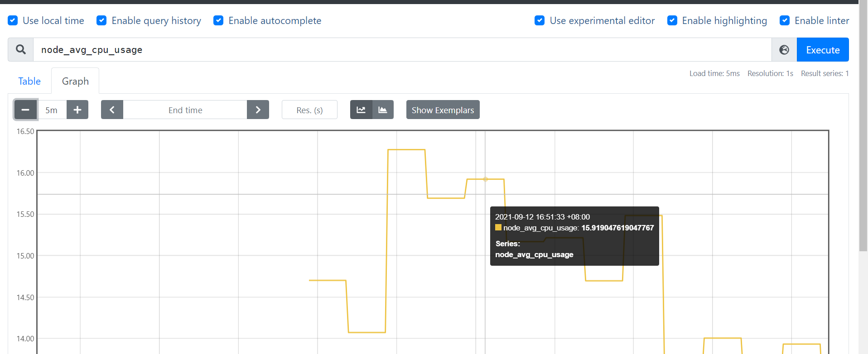Toggle Enable autocomplete checkbox
The width and height of the screenshot is (868, 354).
coord(218,20)
